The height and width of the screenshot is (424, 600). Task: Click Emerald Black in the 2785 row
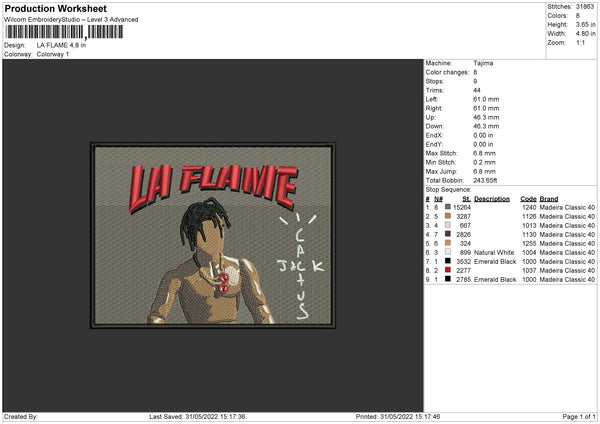495,279
